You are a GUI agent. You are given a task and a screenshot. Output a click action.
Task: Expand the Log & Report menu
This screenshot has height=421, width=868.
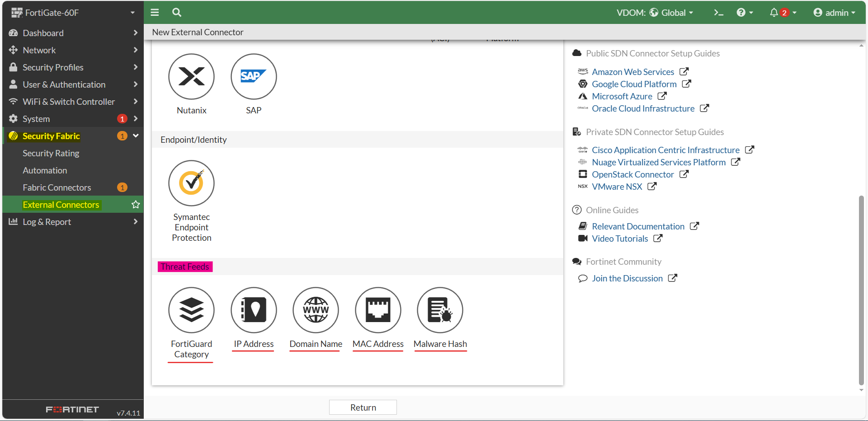point(73,222)
